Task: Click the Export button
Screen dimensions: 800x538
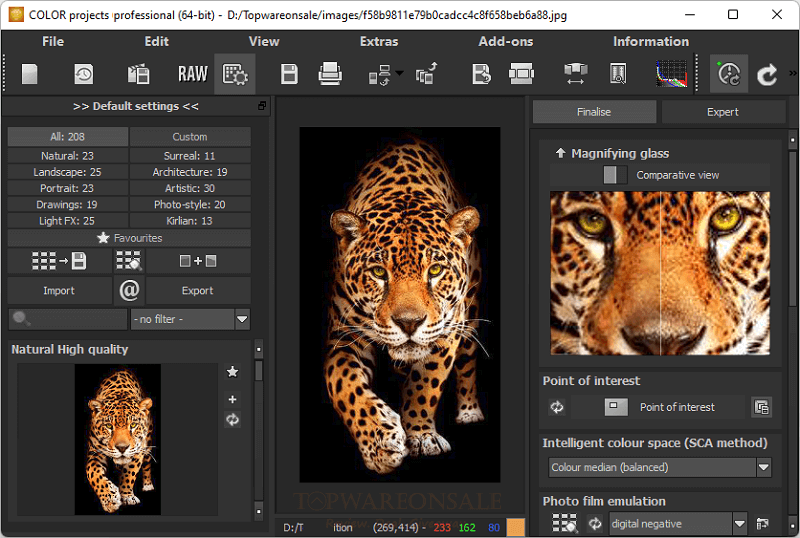Action: coord(197,290)
